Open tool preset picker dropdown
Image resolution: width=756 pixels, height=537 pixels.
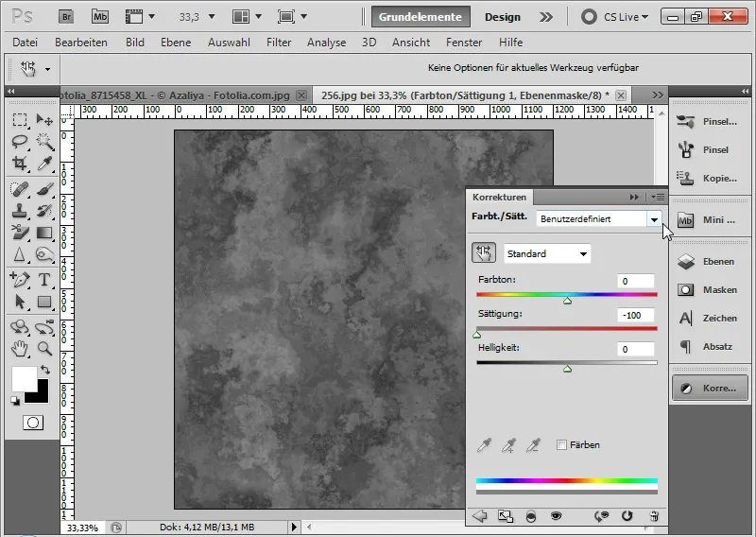point(47,69)
